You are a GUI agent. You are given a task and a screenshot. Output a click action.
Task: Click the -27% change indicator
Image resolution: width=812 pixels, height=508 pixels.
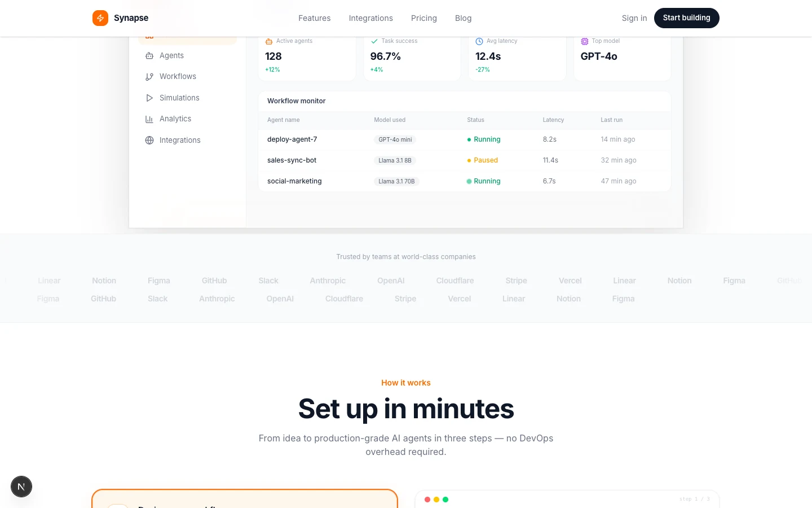click(x=483, y=70)
